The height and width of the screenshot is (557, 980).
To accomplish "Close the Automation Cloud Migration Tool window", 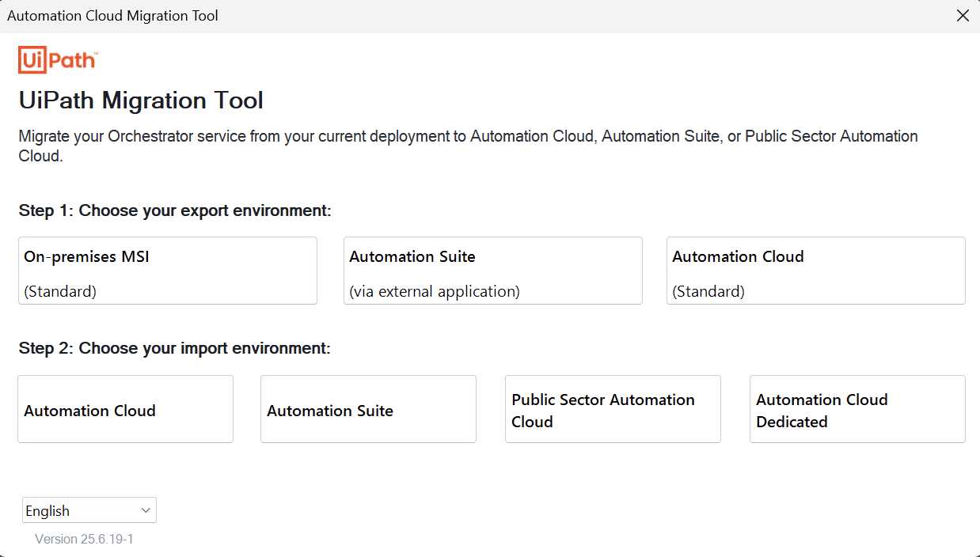I will (x=963, y=15).
